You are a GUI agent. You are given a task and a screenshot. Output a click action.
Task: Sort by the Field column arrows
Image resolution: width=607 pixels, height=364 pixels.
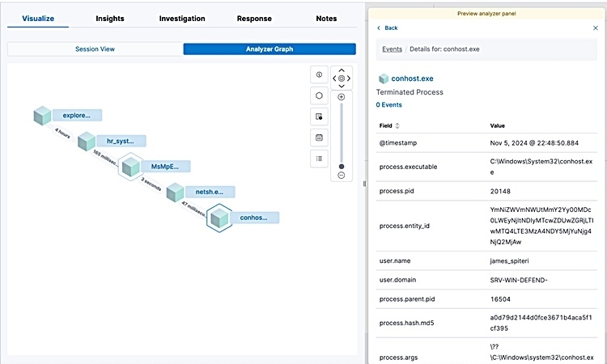point(397,125)
